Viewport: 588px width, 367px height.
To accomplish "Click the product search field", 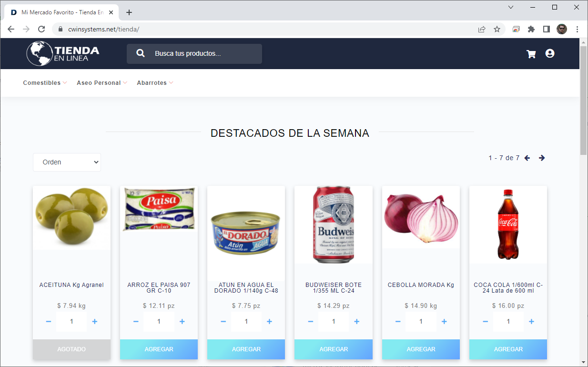I will tap(194, 54).
